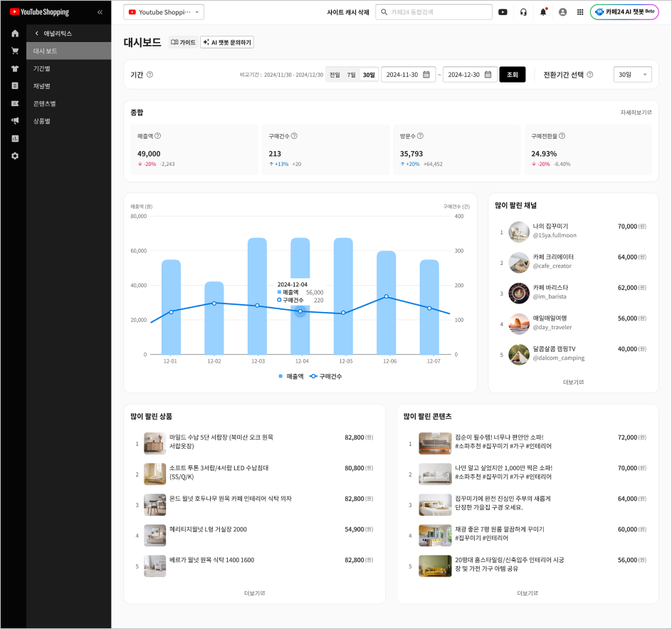The image size is (672, 629).
Task: Click the 12-03 bar in chart
Action: (257, 296)
